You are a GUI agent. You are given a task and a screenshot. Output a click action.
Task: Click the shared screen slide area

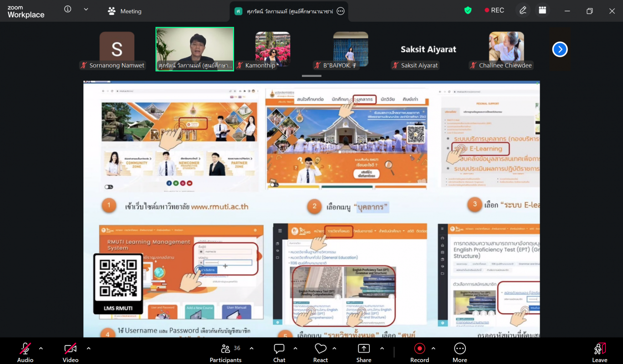[x=311, y=209]
